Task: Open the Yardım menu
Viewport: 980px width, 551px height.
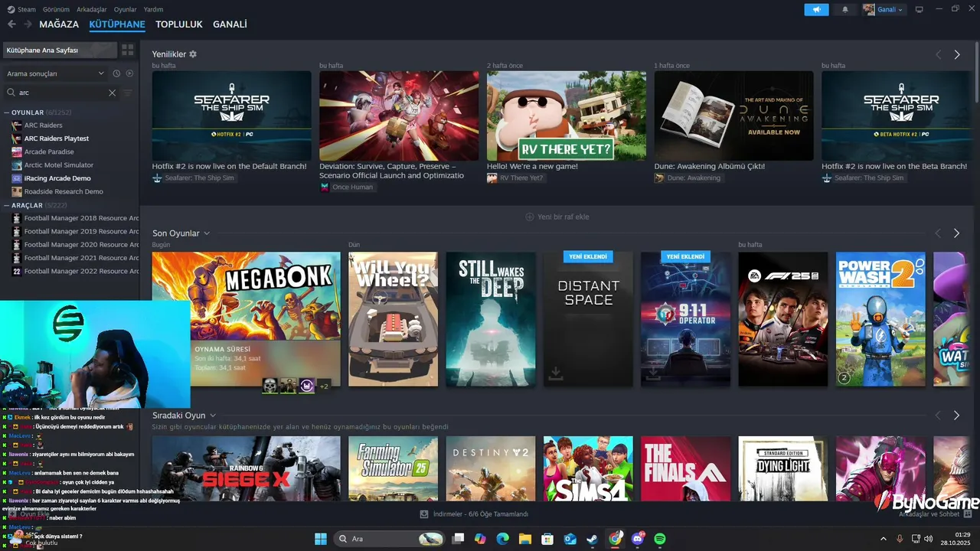Action: pyautogui.click(x=153, y=9)
